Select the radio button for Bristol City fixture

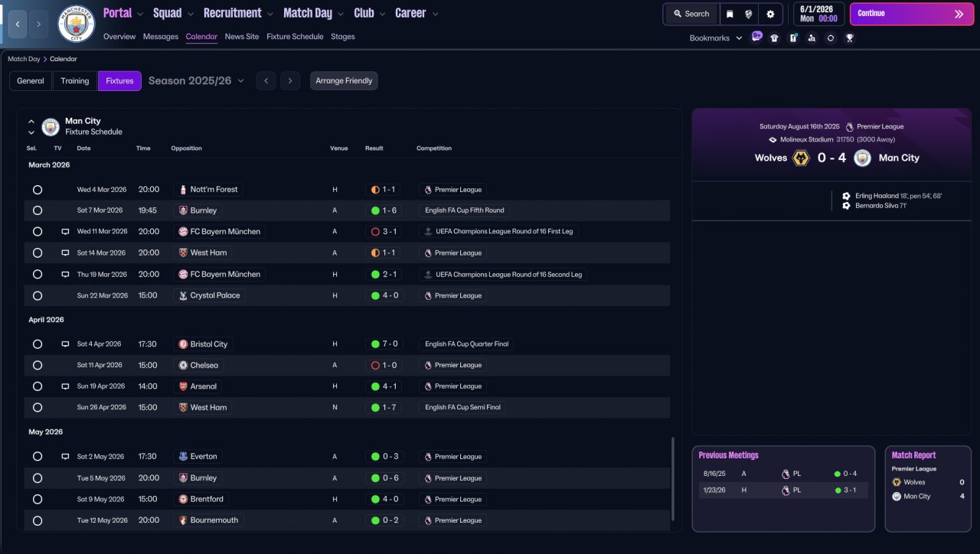click(38, 344)
